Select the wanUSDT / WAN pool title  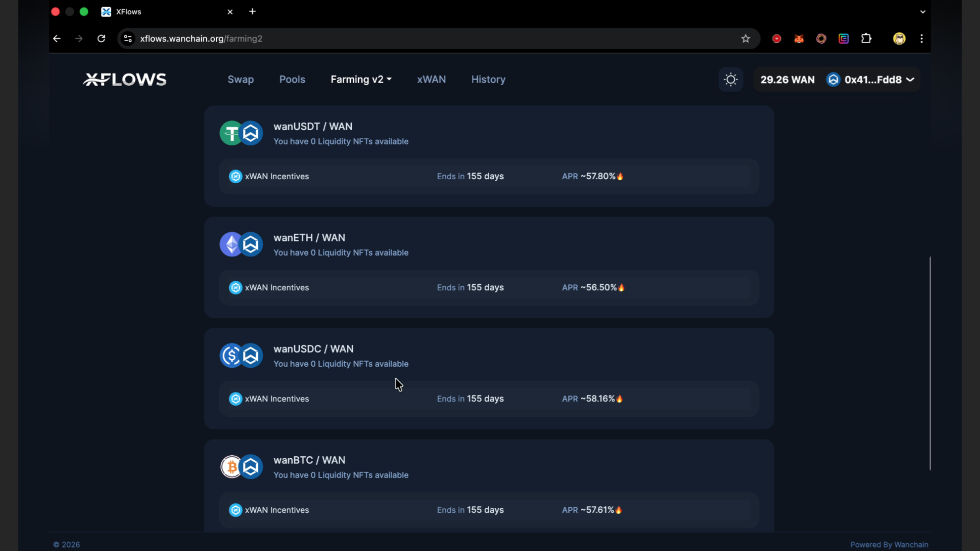pyautogui.click(x=313, y=126)
